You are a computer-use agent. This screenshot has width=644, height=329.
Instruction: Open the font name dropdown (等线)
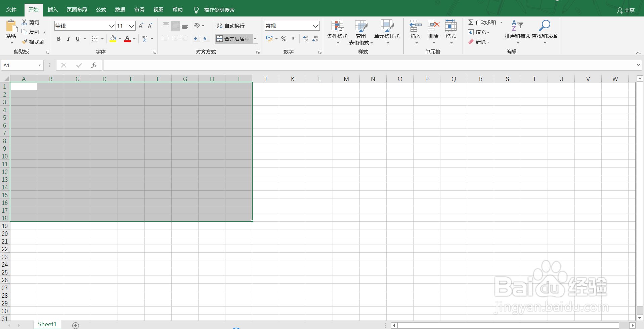(x=112, y=26)
